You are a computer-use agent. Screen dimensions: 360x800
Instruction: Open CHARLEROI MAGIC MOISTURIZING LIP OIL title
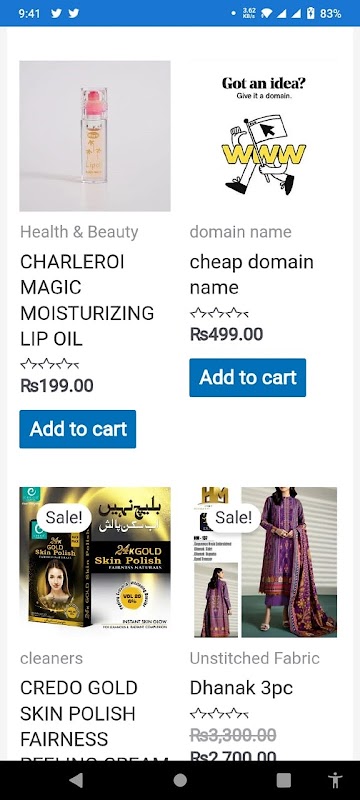point(87,300)
